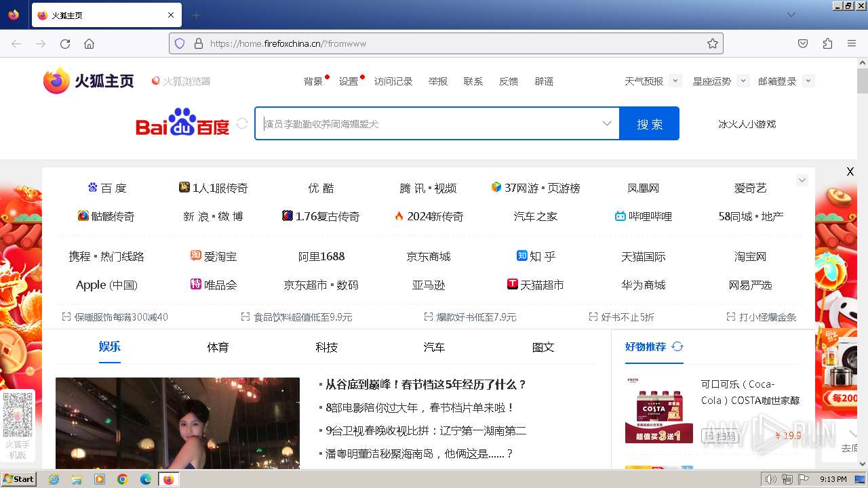The width and height of the screenshot is (868, 488).
Task: Open the Pocket save icon
Action: click(803, 43)
